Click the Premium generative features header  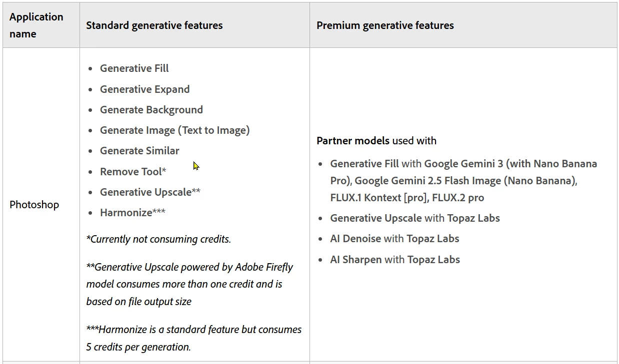[x=385, y=25]
